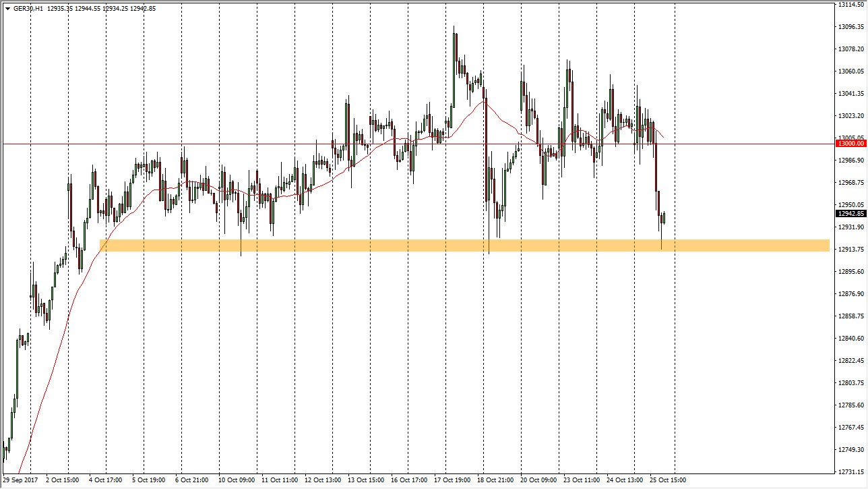
Task: Click the 4 Oct 17:00 time label
Action: tap(106, 480)
